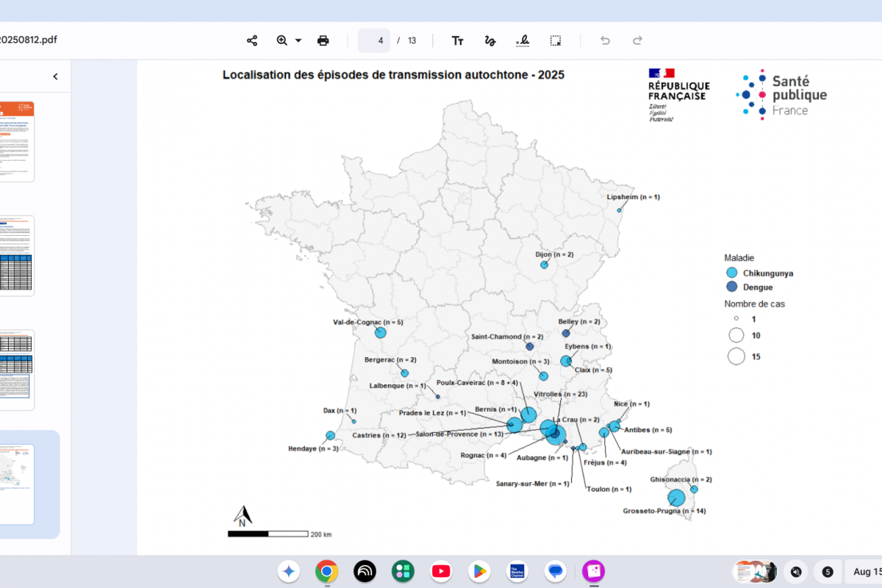Open the first page thumbnail
This screenshot has width=882, height=588.
[17, 141]
